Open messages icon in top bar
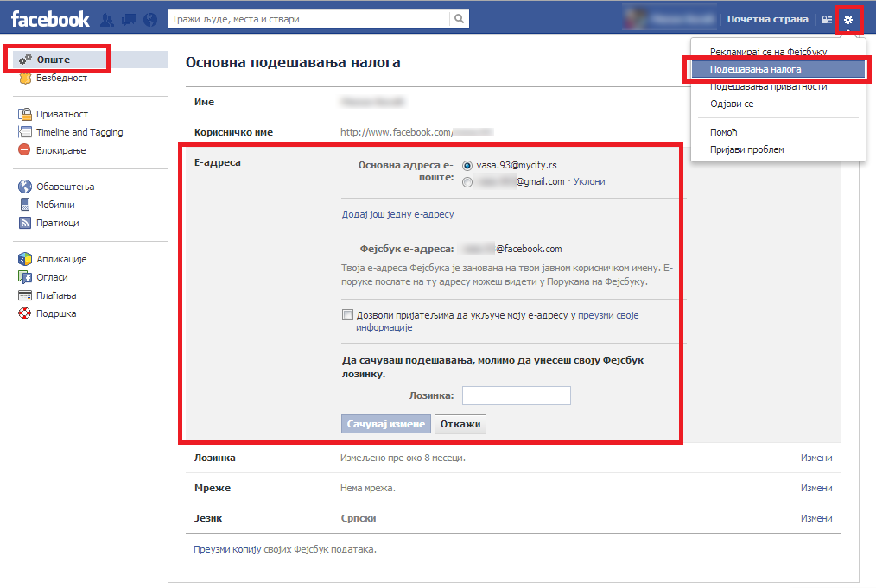 pos(129,20)
